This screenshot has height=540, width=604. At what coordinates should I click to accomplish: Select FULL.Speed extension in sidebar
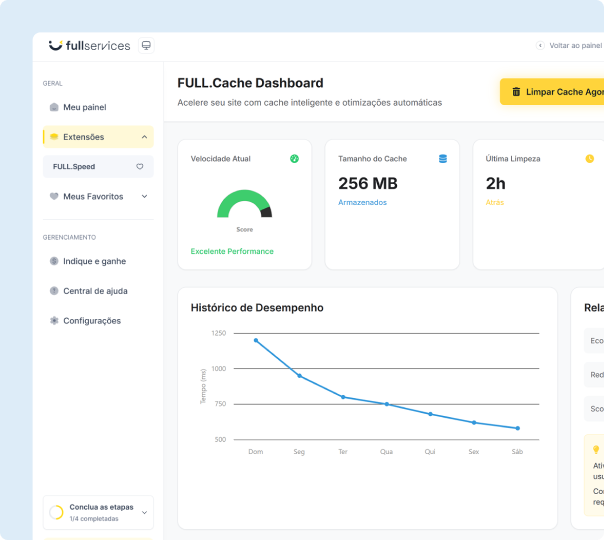pos(75,167)
